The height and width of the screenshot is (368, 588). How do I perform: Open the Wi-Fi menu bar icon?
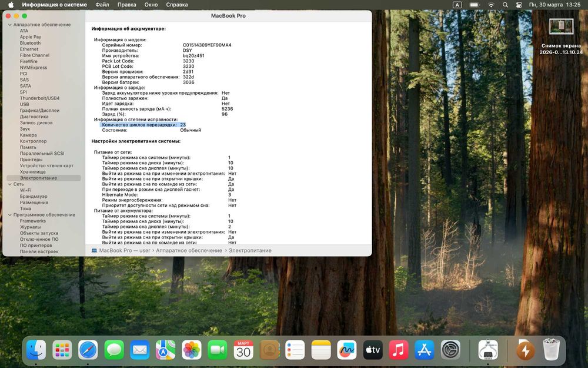click(491, 5)
